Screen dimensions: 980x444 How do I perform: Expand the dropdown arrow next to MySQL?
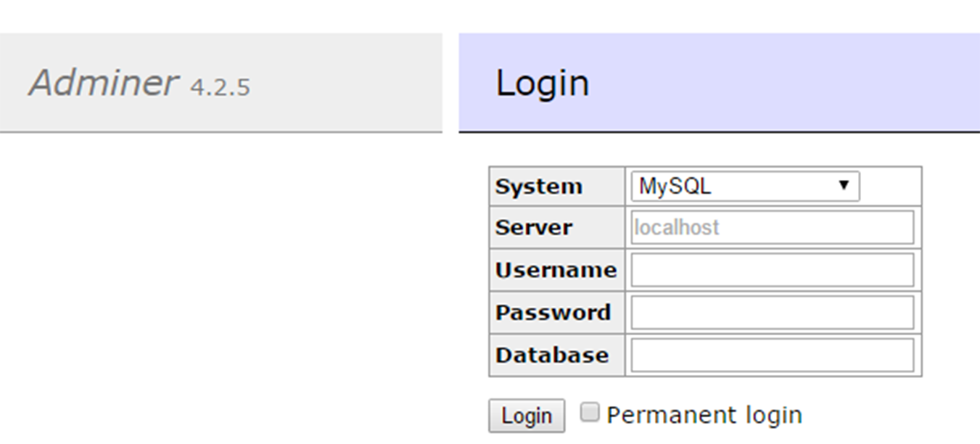843,186
